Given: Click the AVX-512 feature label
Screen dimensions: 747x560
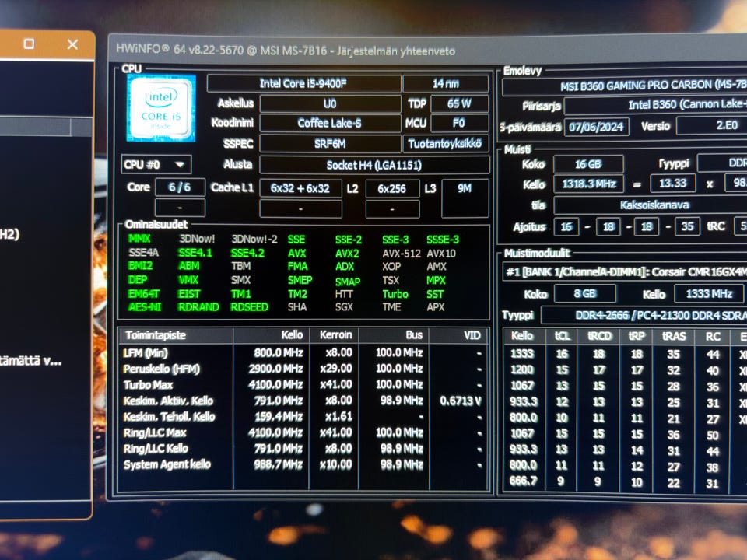Looking at the screenshot, I should click(x=402, y=254).
